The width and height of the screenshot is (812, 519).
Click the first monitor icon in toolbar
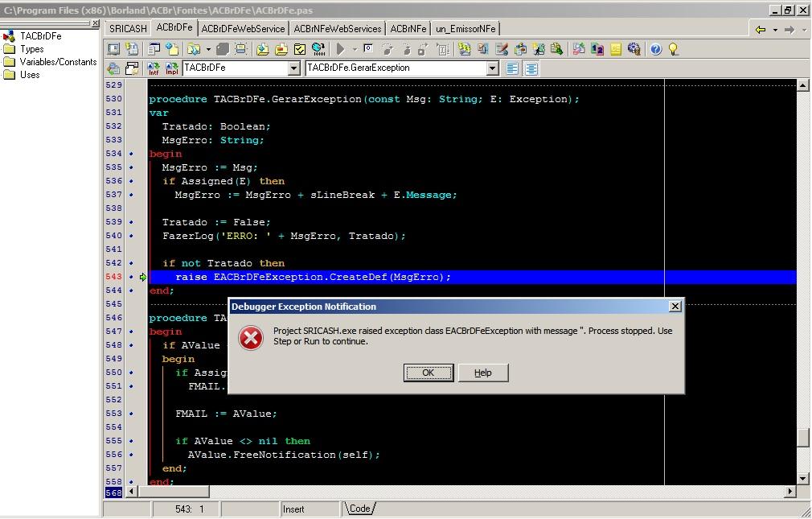point(113,49)
